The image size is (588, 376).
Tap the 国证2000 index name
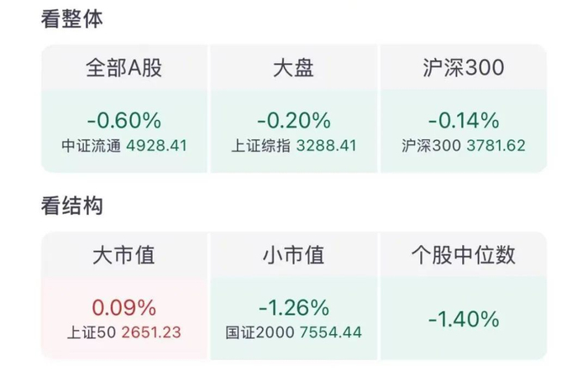coord(259,332)
